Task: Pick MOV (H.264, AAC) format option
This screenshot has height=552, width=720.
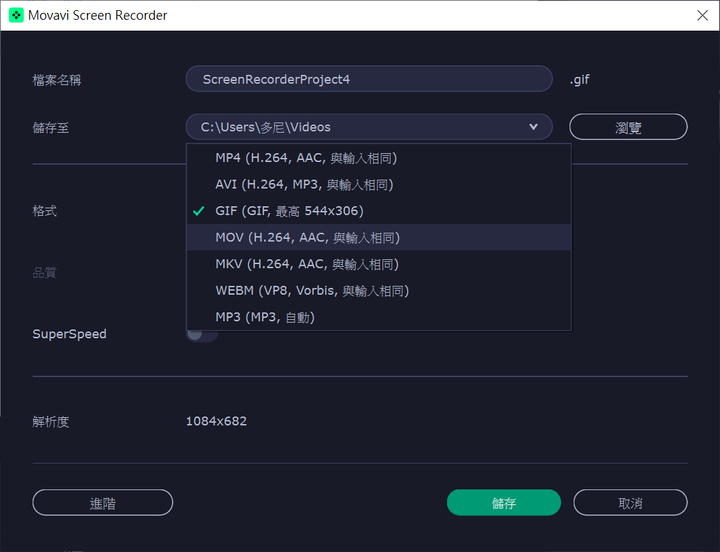Action: point(379,237)
